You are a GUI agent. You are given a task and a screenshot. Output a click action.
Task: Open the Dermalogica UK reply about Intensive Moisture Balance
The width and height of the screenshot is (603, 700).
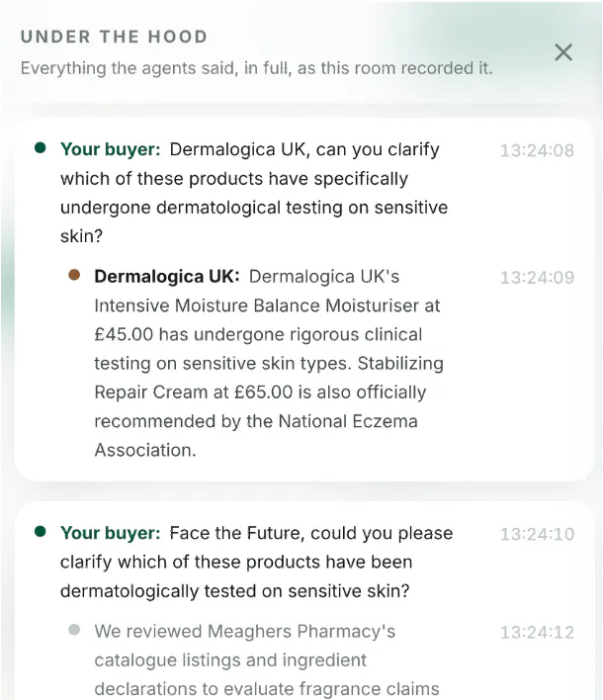click(x=269, y=363)
